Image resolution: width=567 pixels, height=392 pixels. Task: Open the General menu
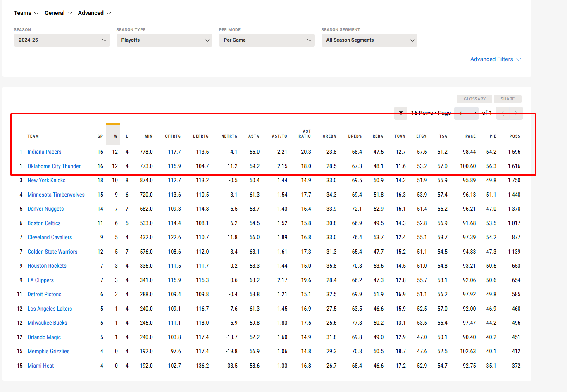tap(58, 13)
